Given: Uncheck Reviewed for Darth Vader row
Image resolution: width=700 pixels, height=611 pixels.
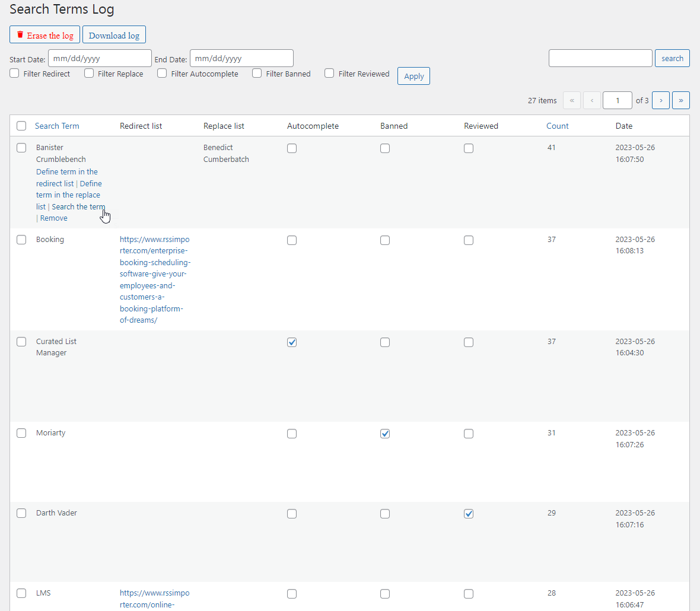Looking at the screenshot, I should (469, 514).
